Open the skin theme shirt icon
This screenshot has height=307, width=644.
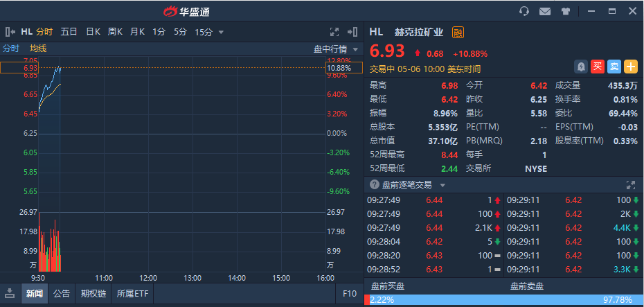[x=566, y=11]
